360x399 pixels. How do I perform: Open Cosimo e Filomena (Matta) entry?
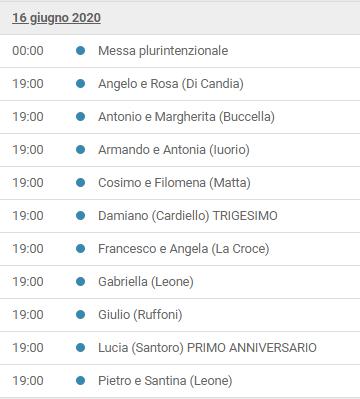tap(174, 183)
